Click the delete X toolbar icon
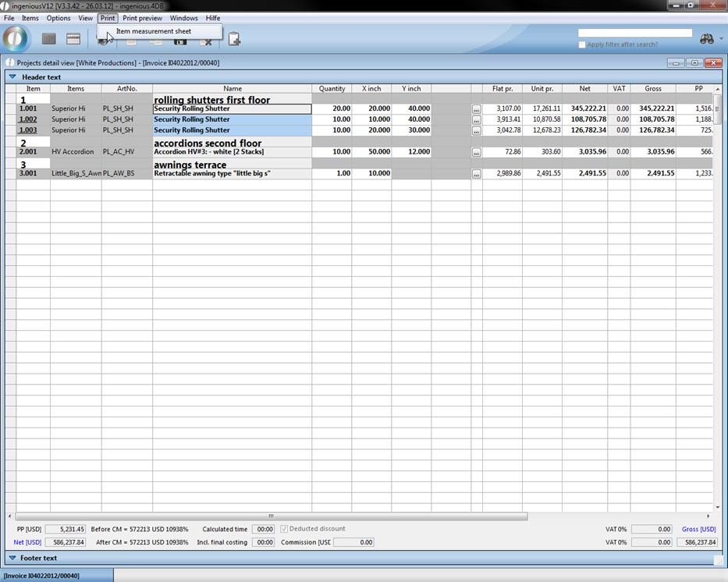 (x=207, y=41)
